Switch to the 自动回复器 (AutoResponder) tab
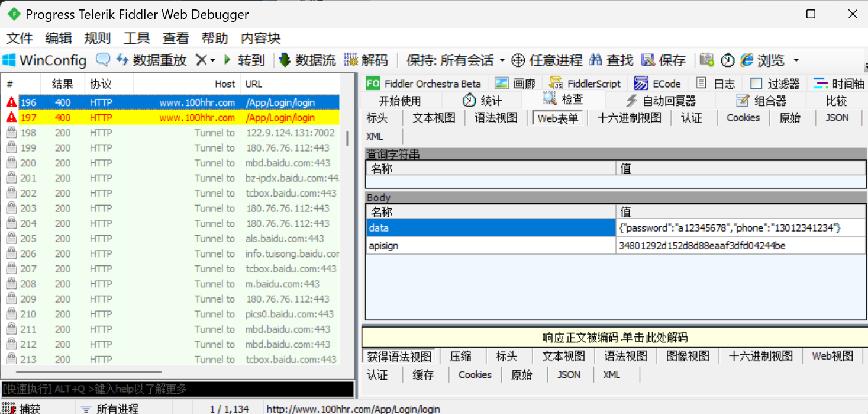The height and width of the screenshot is (414, 868). click(x=661, y=101)
